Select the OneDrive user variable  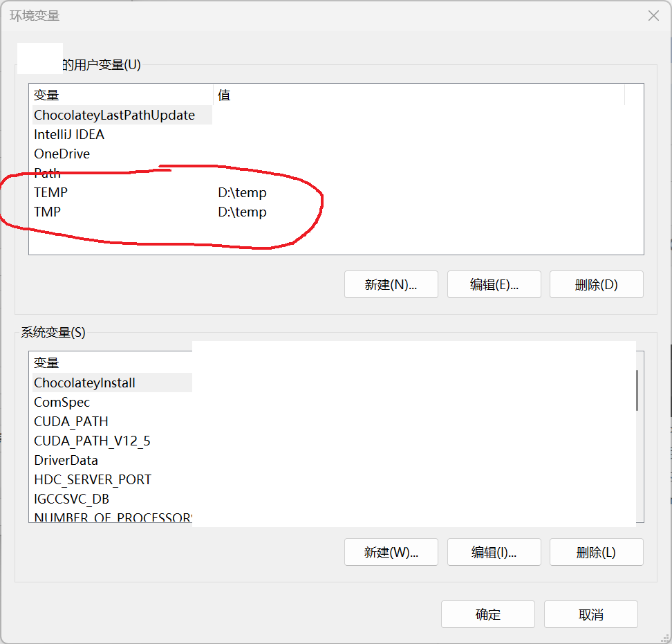tap(62, 154)
